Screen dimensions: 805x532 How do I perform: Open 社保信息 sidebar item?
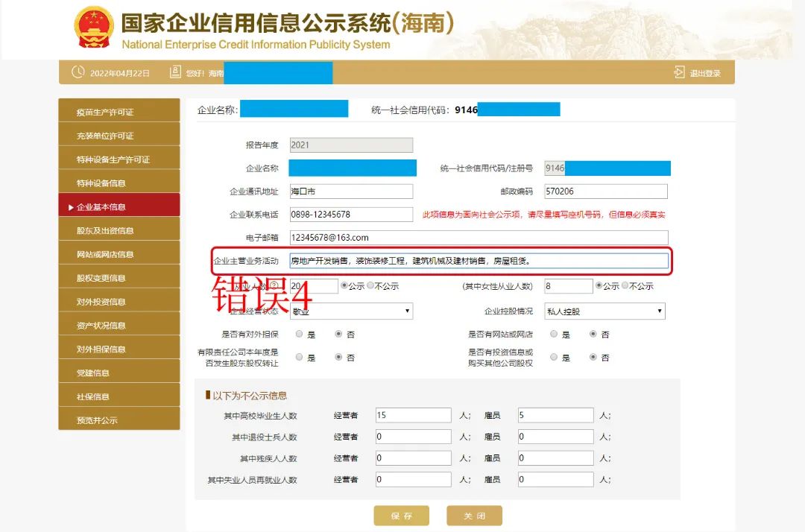[119, 396]
